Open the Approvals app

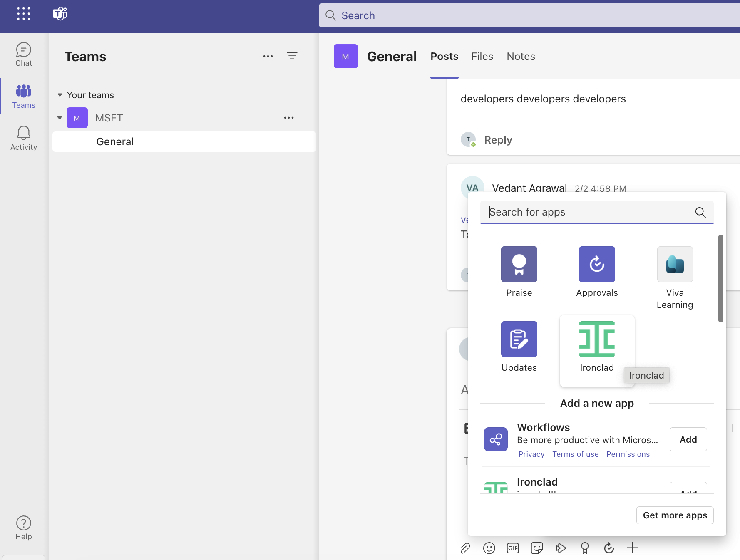596,264
